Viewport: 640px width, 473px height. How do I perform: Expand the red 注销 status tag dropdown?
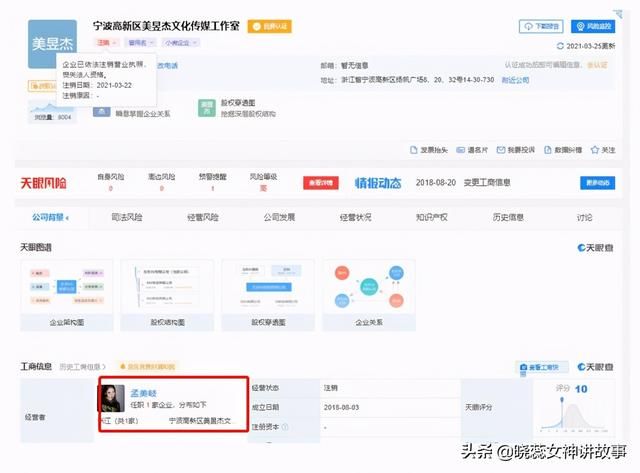click(107, 42)
